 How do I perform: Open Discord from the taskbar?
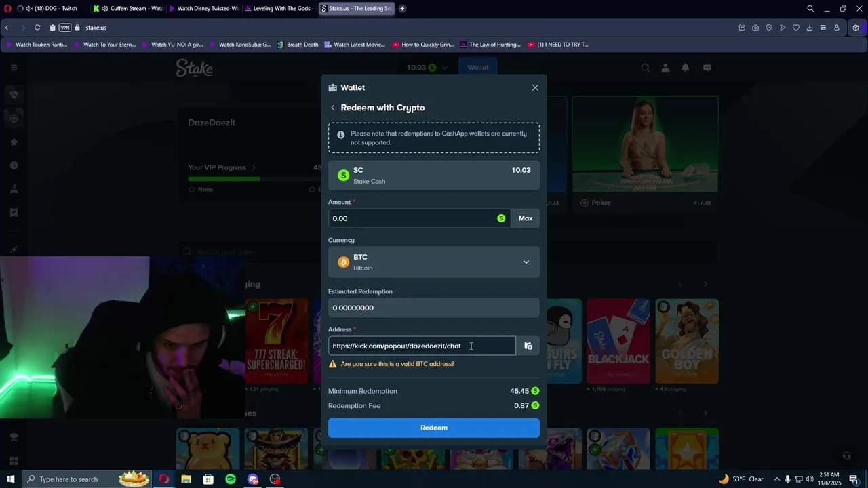[253, 479]
